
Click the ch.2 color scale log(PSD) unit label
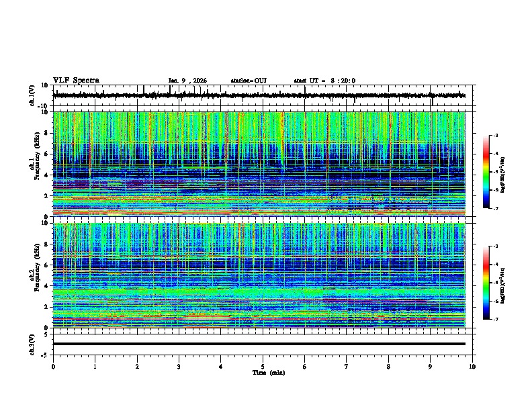(x=503, y=285)
